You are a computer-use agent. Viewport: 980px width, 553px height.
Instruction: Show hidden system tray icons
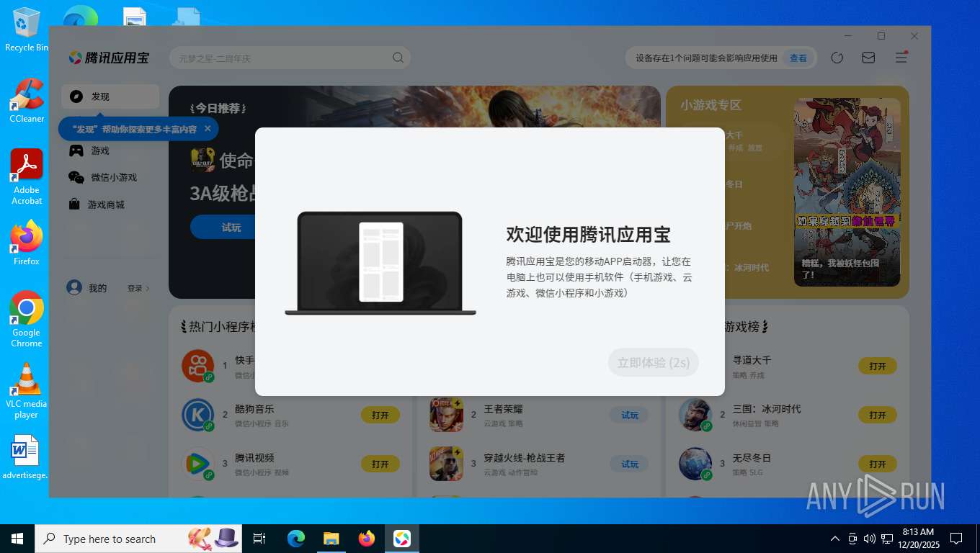[835, 539]
